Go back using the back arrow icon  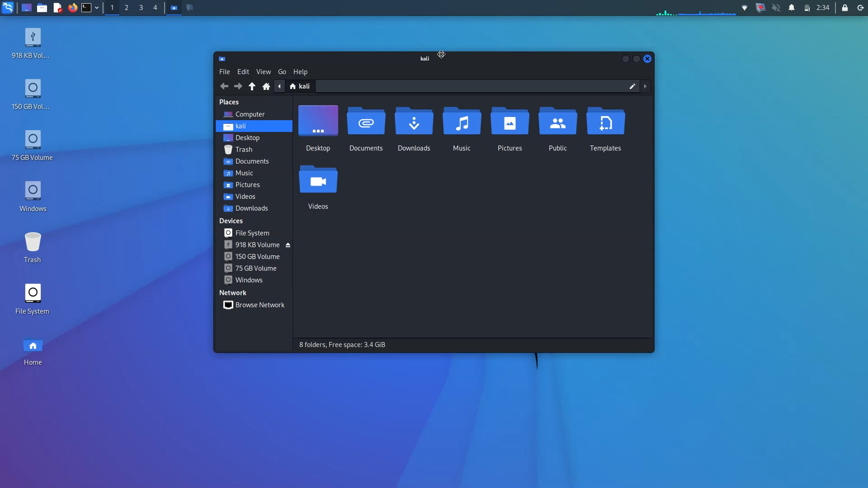click(224, 86)
